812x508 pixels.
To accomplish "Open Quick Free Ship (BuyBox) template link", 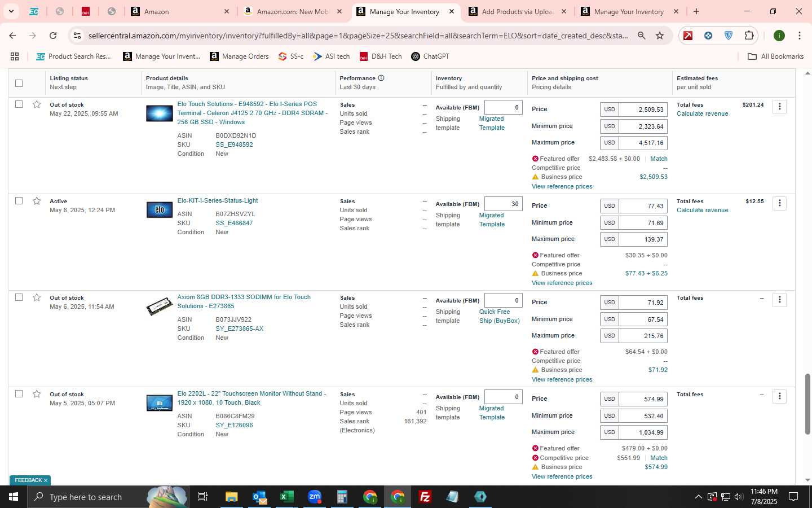I will 499,316.
